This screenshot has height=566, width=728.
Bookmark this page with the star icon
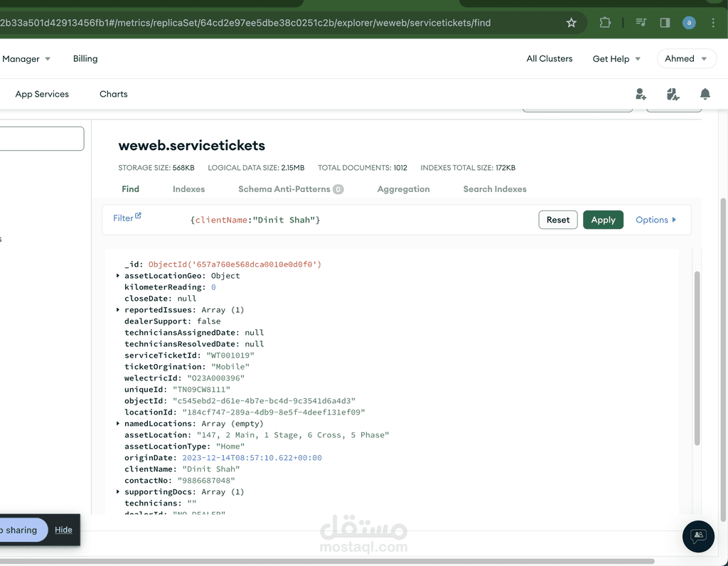(571, 23)
